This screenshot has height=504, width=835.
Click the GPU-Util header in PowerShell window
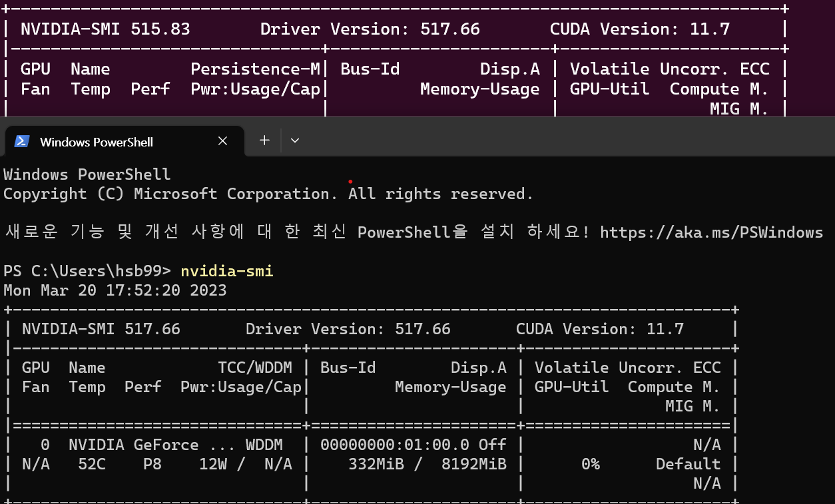click(572, 387)
